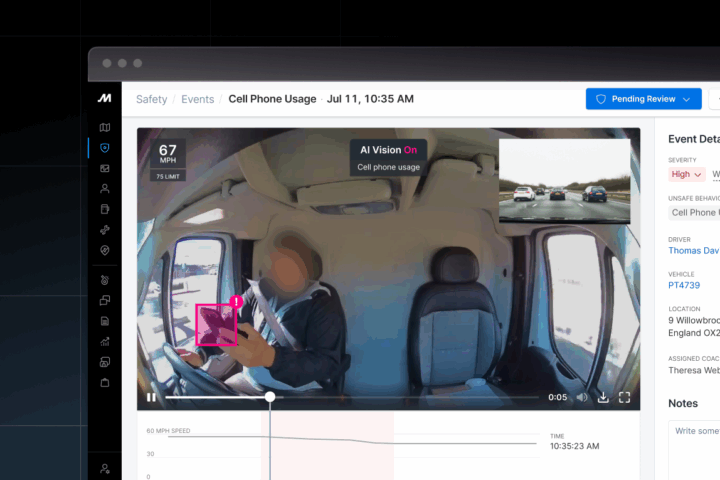Screen dimensions: 720x480
Task: Click the road-facing camera thumbnail
Action: click(564, 181)
